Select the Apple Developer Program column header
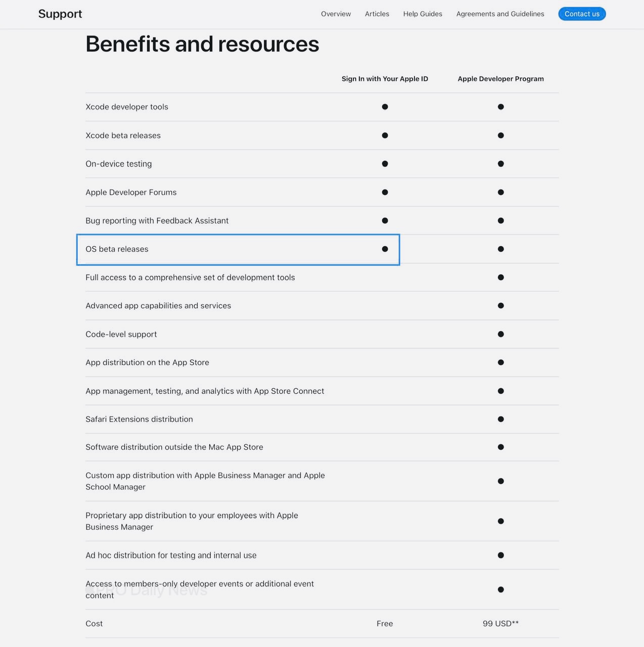644x647 pixels. (x=500, y=79)
